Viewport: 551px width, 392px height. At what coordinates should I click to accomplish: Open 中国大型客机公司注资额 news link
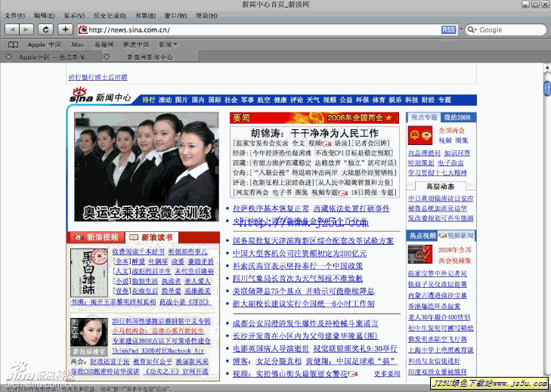click(x=300, y=253)
